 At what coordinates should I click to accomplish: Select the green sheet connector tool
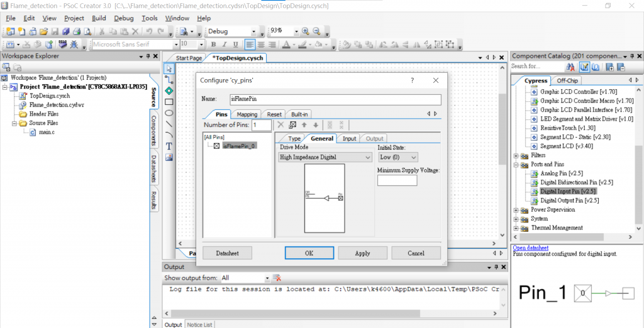(x=169, y=90)
